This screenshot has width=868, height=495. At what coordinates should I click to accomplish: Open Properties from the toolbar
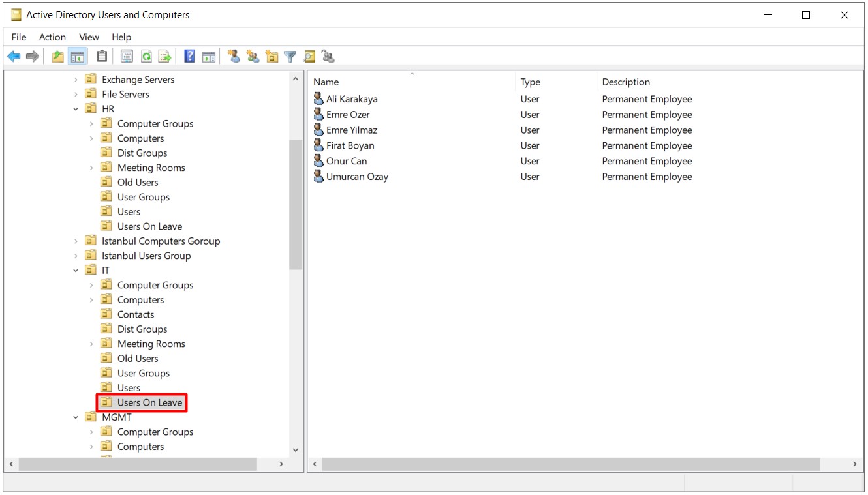coord(127,57)
